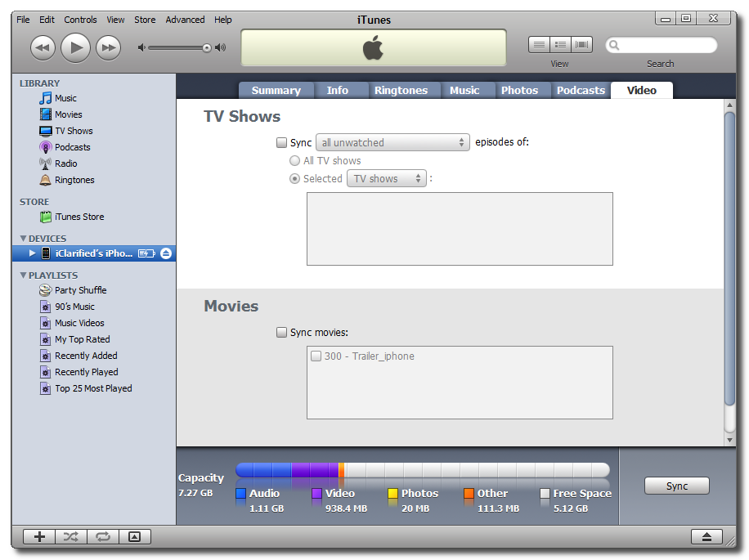Open the iTunes Store
Viewport: 749px width, 560px height.
pyautogui.click(x=76, y=217)
